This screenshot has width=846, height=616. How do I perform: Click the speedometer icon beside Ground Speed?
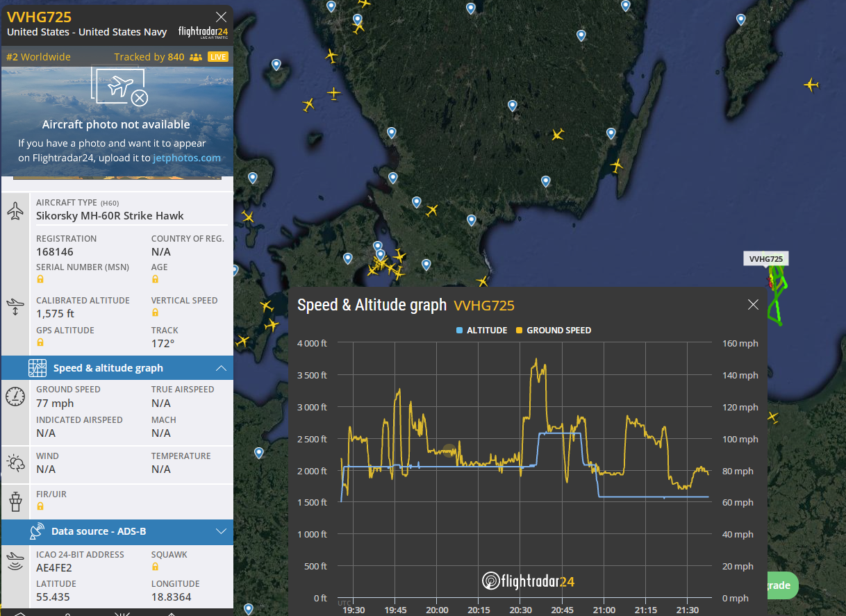(x=15, y=397)
